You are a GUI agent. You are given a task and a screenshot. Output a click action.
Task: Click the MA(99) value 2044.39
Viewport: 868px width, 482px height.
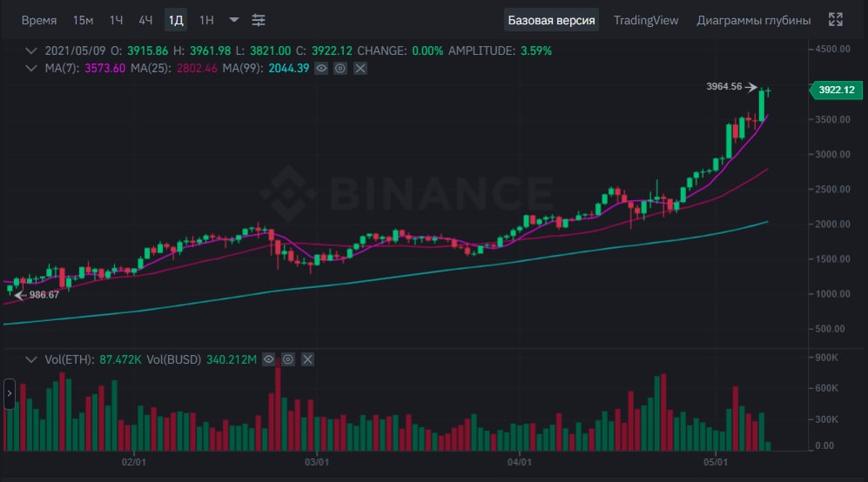tap(289, 69)
